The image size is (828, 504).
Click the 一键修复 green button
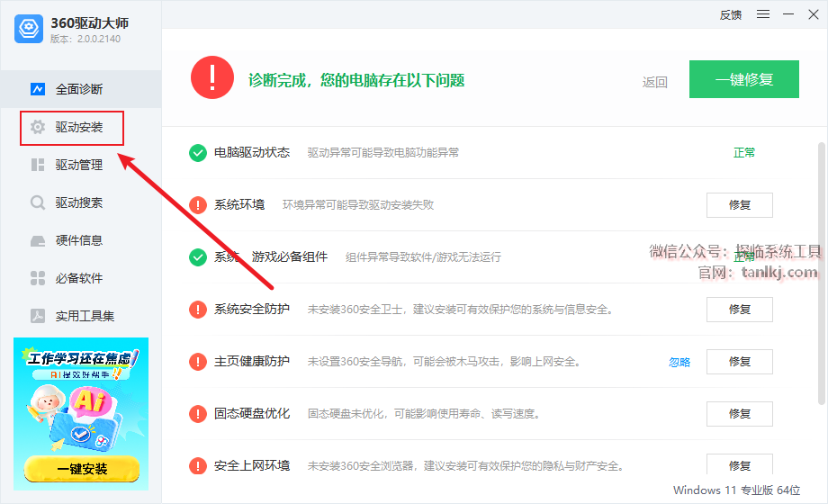click(x=744, y=79)
